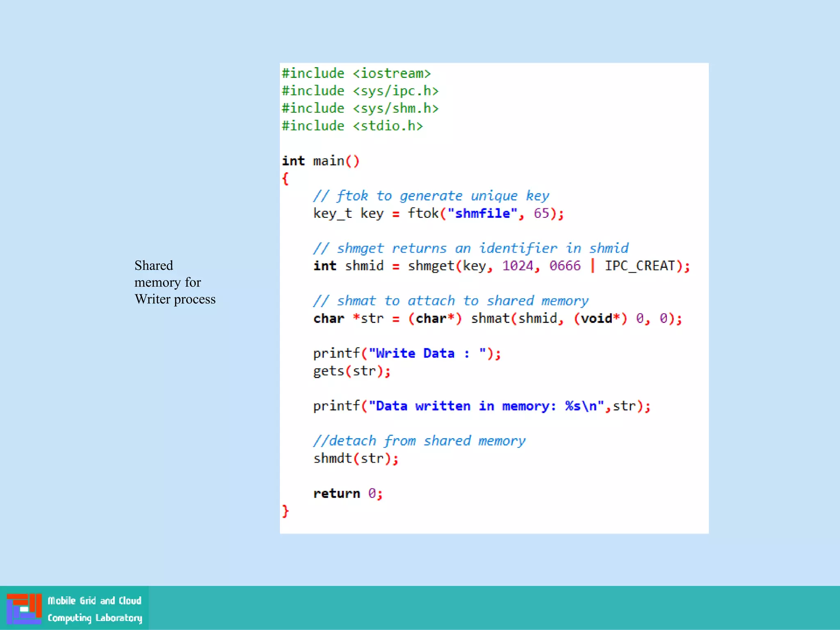
Task: Click the detach from shared memory comment
Action: 419,441
